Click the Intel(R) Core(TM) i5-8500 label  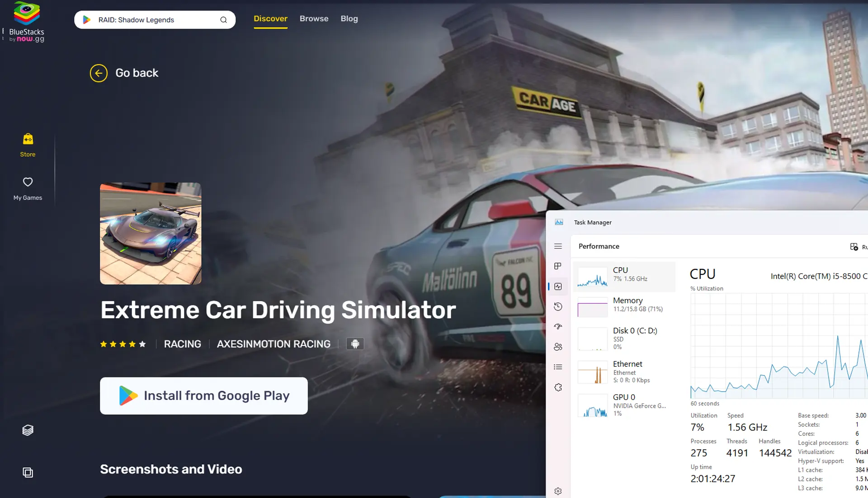(819, 276)
